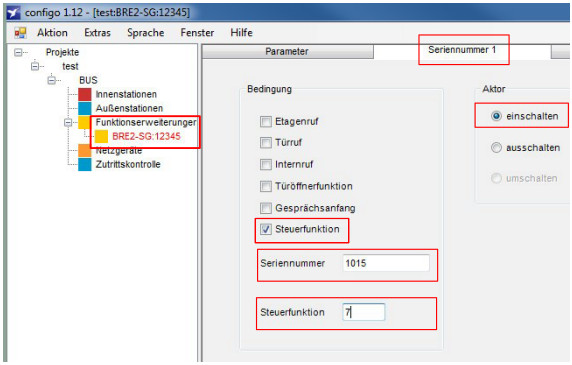The height and width of the screenshot is (365, 572).
Task: Choose the ausschalten radio option
Action: (x=496, y=148)
